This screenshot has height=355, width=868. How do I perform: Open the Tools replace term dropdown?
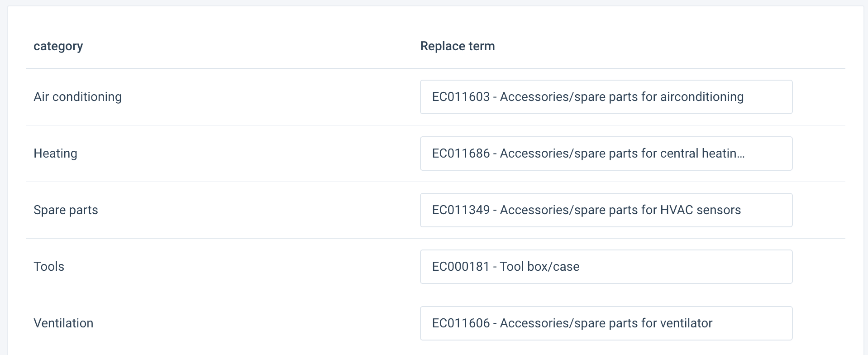[606, 267]
